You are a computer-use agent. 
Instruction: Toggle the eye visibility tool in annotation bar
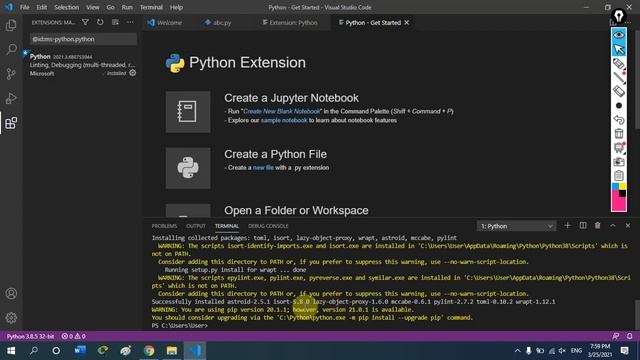[x=619, y=35]
